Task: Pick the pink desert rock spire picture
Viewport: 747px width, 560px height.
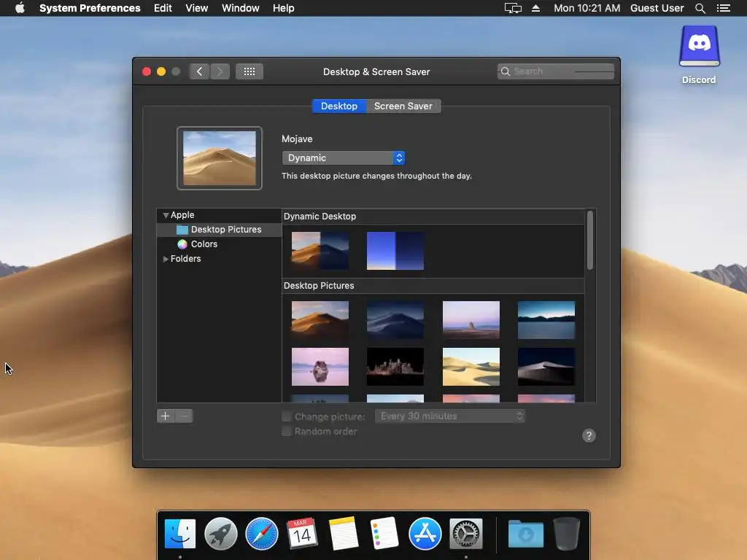Action: [x=471, y=320]
